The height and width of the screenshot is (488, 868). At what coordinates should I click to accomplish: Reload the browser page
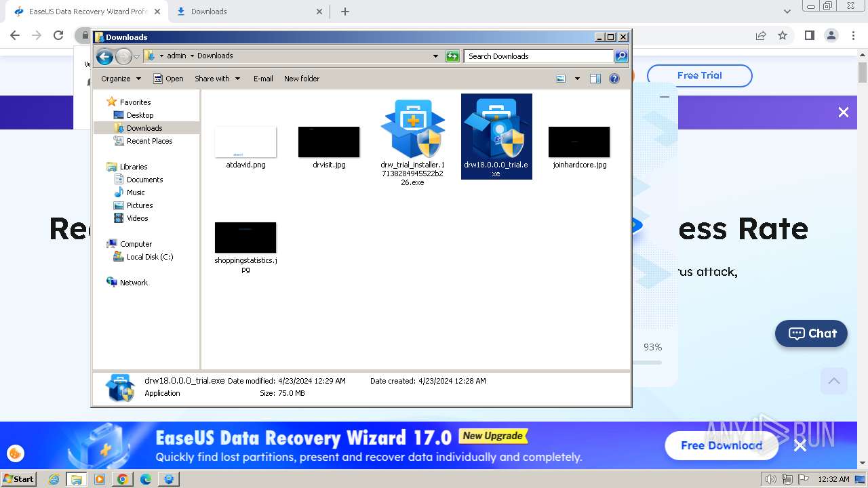click(x=58, y=35)
